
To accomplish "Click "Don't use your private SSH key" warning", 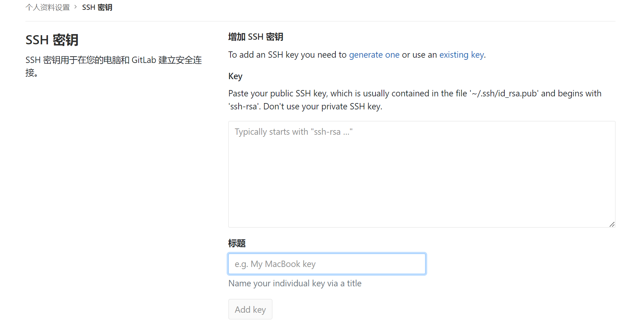I will pos(323,107).
